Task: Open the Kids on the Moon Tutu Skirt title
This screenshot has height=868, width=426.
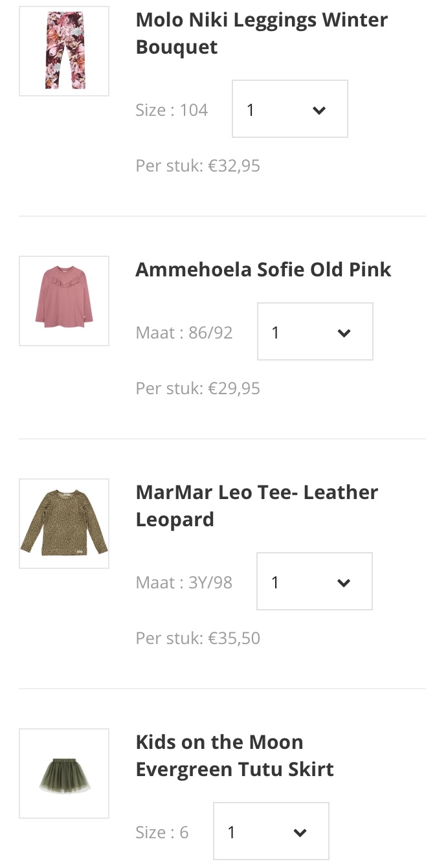Action: tap(234, 755)
